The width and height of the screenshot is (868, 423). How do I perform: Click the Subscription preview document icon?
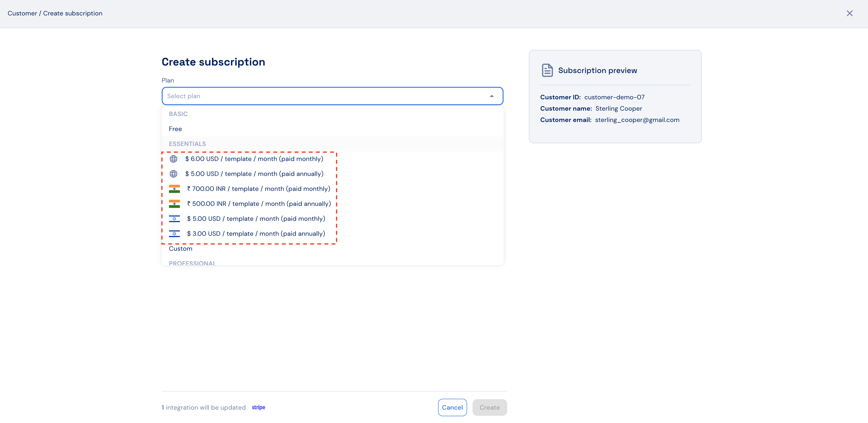(x=547, y=70)
